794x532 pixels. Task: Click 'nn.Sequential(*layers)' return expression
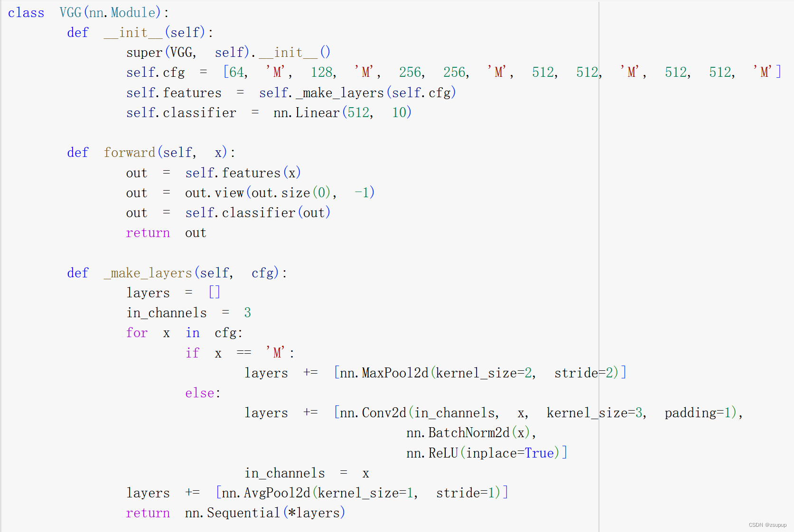(265, 513)
